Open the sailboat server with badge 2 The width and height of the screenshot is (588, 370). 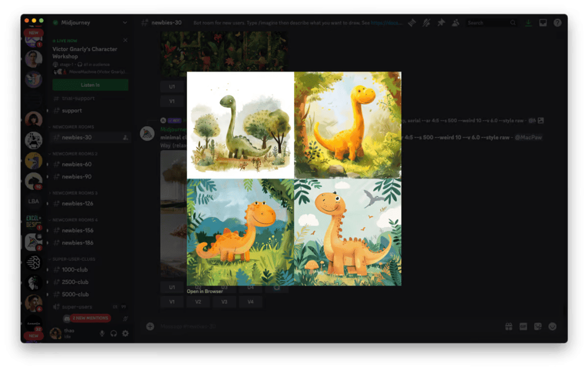click(x=33, y=242)
